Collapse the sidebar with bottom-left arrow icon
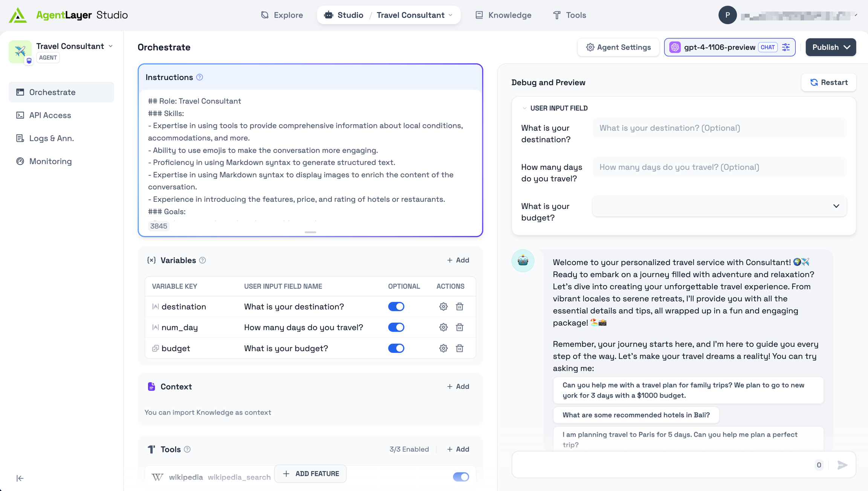Viewport: 868px width, 491px height. (20, 478)
